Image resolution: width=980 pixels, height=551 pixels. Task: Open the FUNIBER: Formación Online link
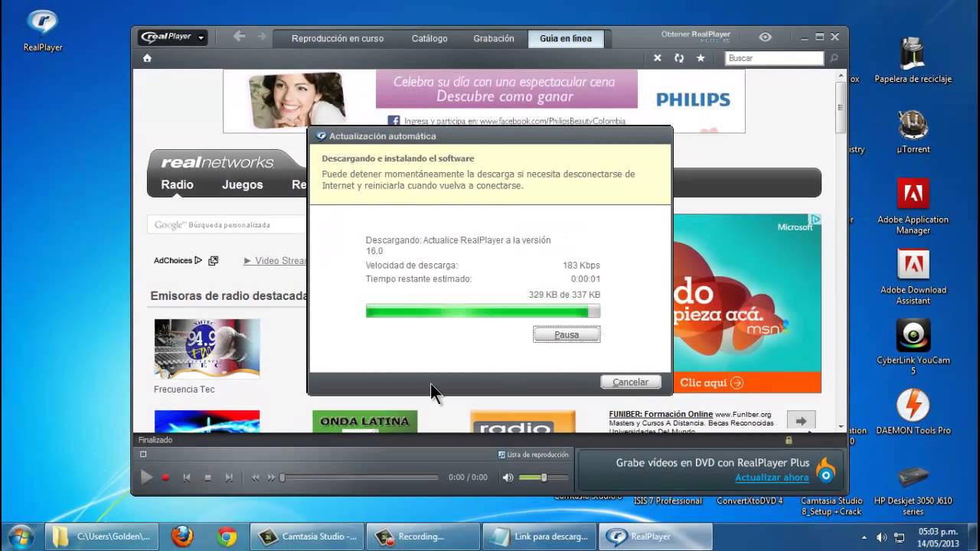661,414
